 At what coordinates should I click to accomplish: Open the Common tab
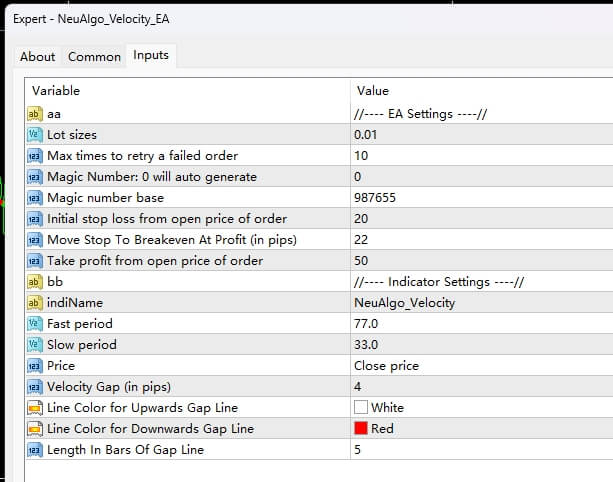click(94, 57)
